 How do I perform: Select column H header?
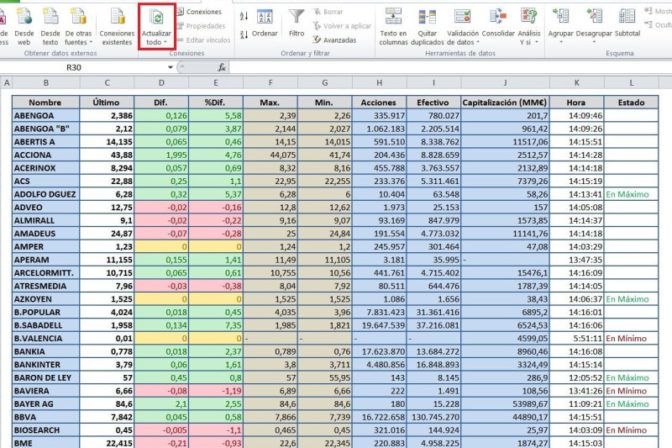pyautogui.click(x=379, y=83)
